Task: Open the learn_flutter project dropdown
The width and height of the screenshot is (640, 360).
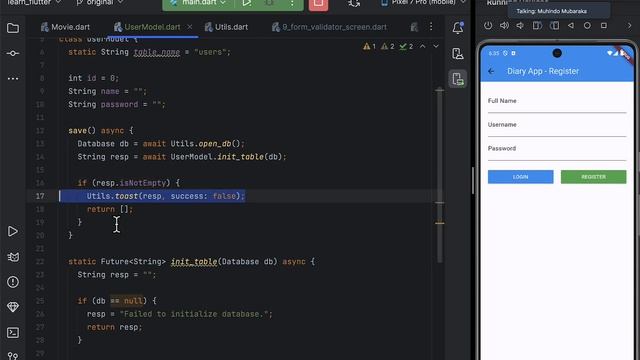Action: [34, 2]
